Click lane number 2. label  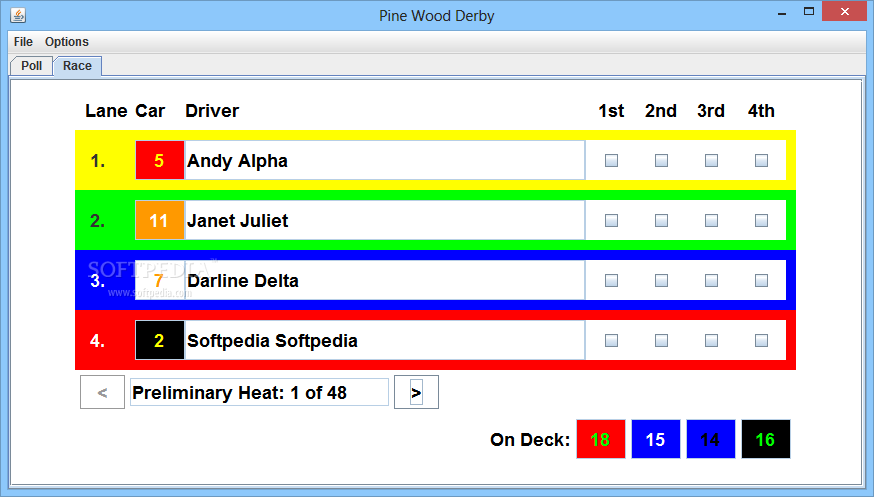(x=98, y=221)
